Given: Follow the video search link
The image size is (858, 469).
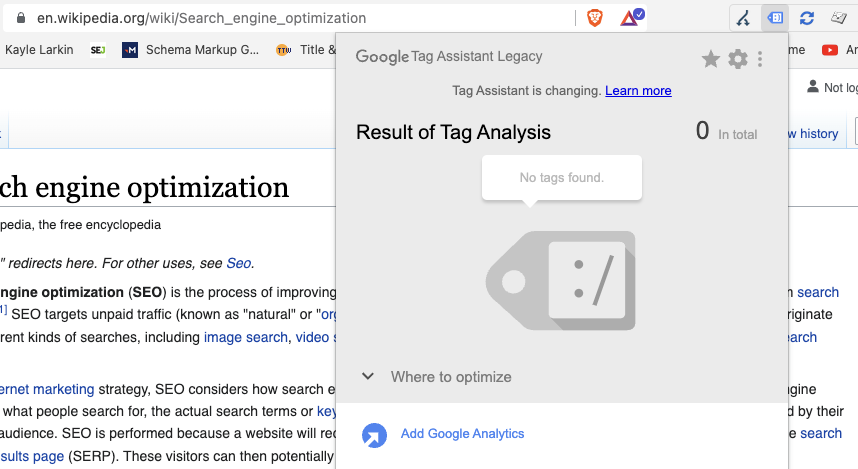Looking at the screenshot, I should click(x=316, y=337).
